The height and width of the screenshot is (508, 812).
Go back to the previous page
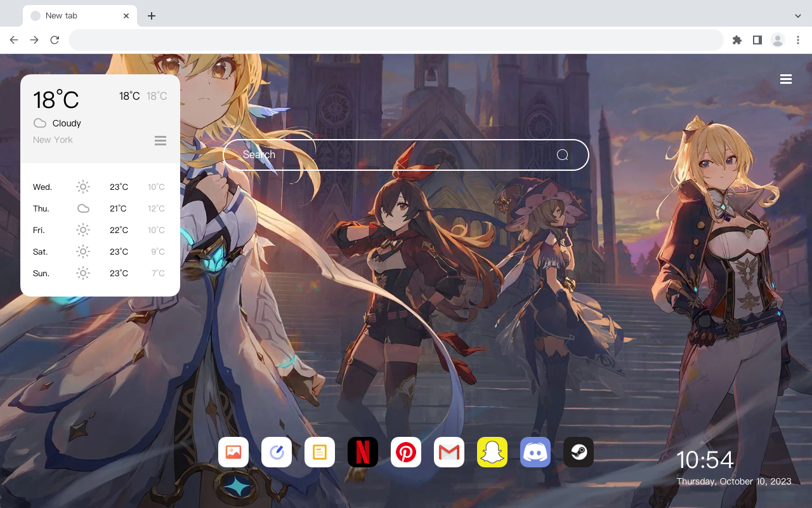(14, 40)
